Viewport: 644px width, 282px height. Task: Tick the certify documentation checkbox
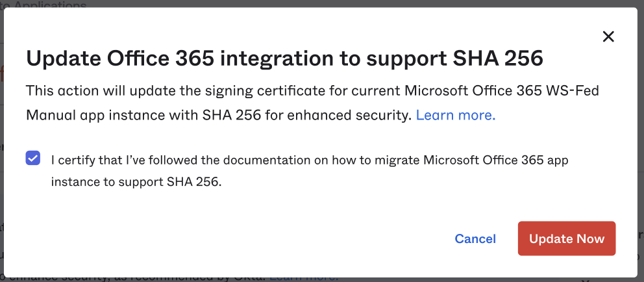point(32,159)
